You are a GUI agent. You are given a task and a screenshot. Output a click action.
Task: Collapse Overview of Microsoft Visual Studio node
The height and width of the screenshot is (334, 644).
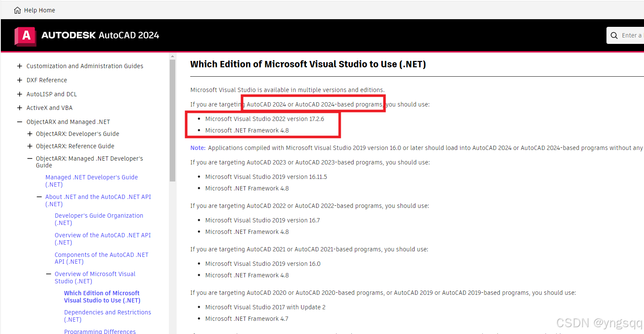[49, 274]
